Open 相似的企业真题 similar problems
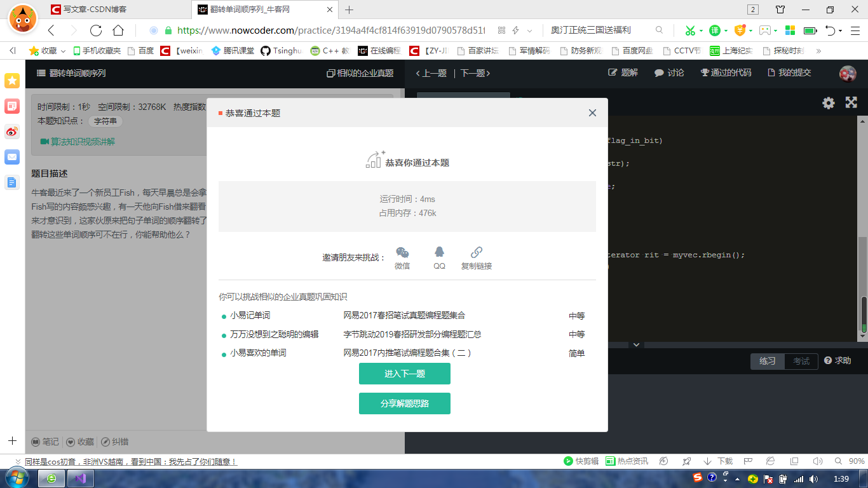Image resolution: width=868 pixels, height=488 pixels. click(359, 72)
